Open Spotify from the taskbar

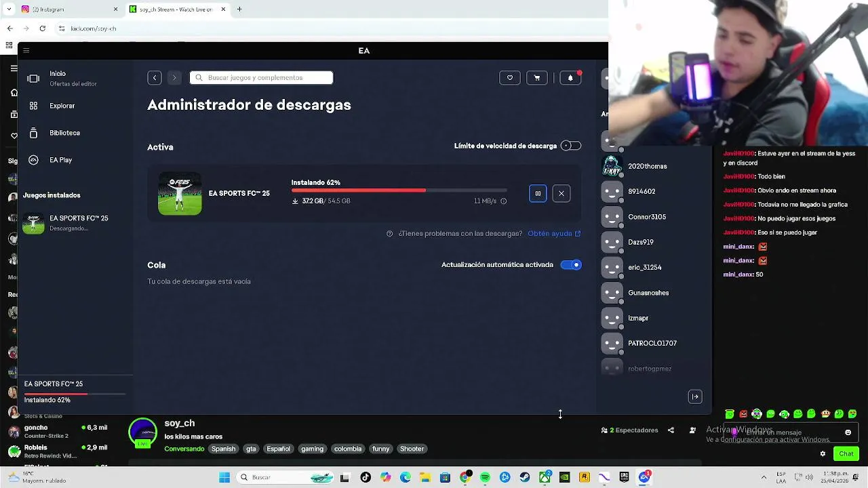(485, 477)
